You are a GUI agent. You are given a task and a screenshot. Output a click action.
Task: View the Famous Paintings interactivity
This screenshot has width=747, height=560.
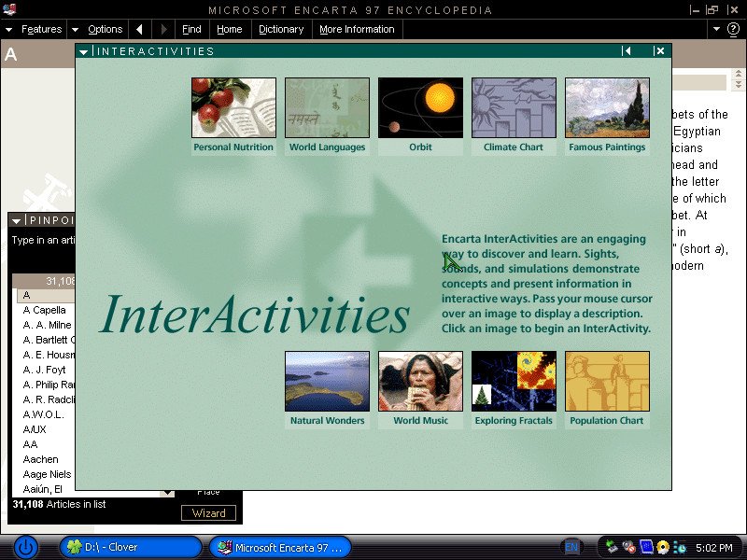607,108
